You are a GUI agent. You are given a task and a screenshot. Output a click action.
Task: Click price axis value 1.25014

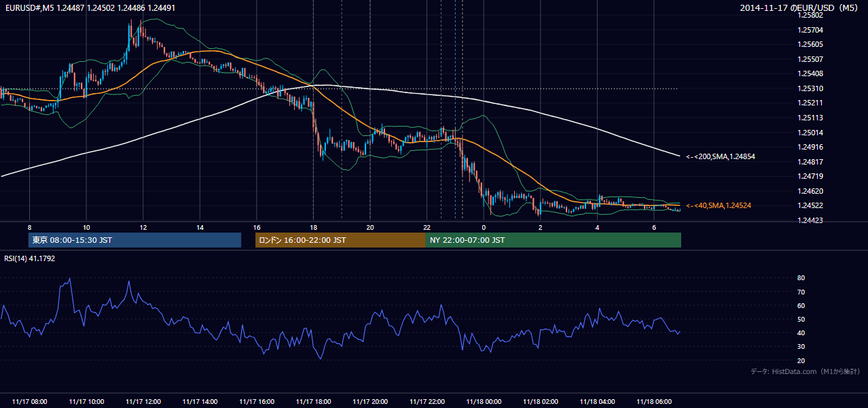coord(811,133)
